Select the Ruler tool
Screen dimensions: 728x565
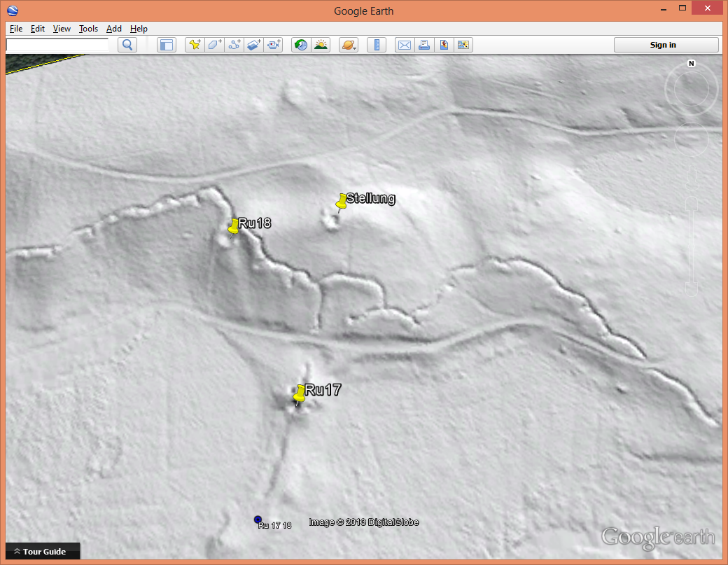(x=377, y=45)
